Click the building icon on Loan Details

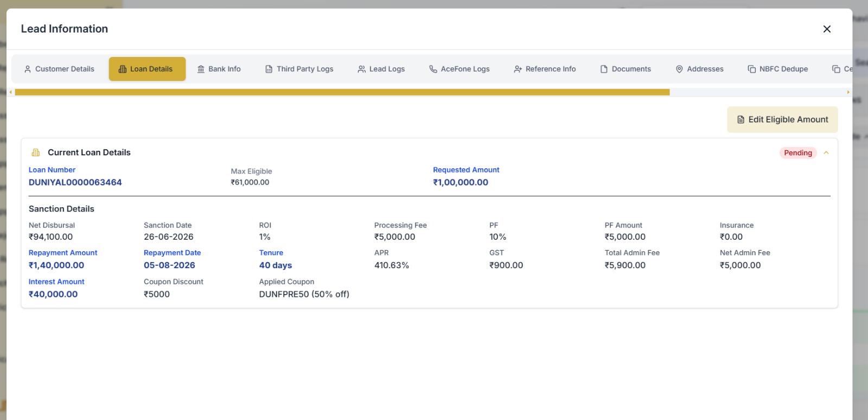pos(123,69)
